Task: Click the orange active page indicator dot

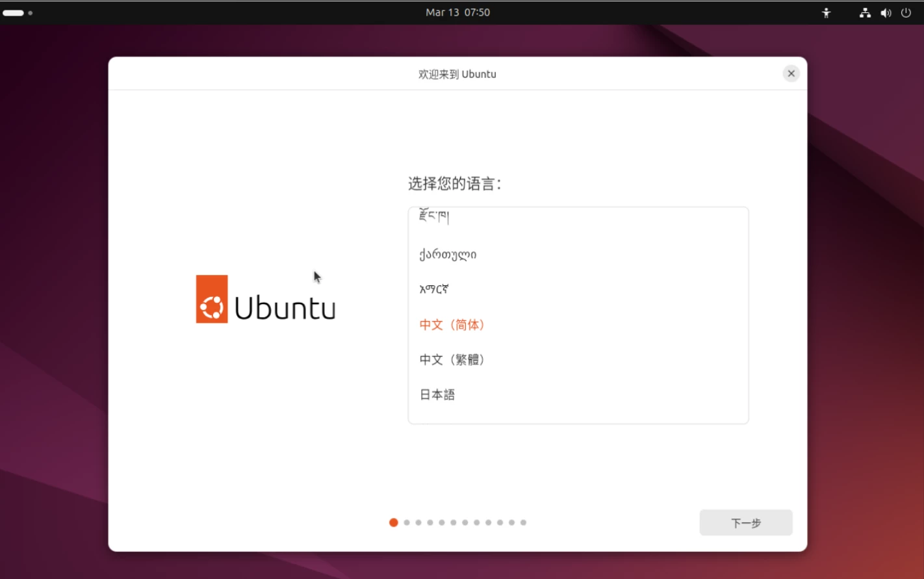Action: coord(393,522)
